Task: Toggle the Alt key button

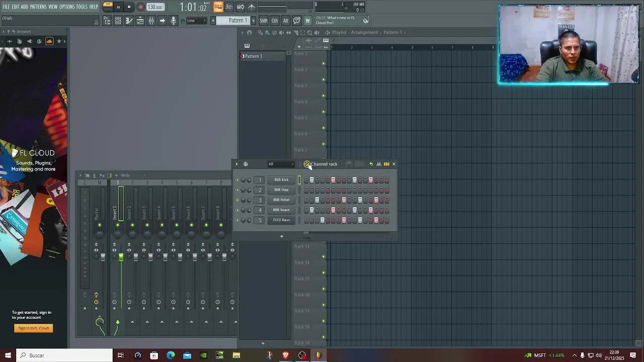Action: [286, 21]
